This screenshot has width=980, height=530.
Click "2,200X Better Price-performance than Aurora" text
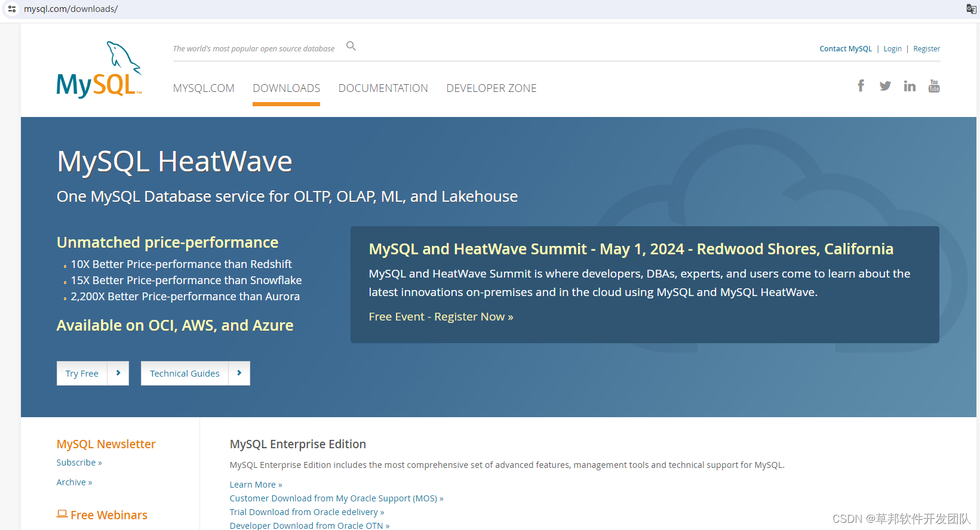click(x=185, y=296)
